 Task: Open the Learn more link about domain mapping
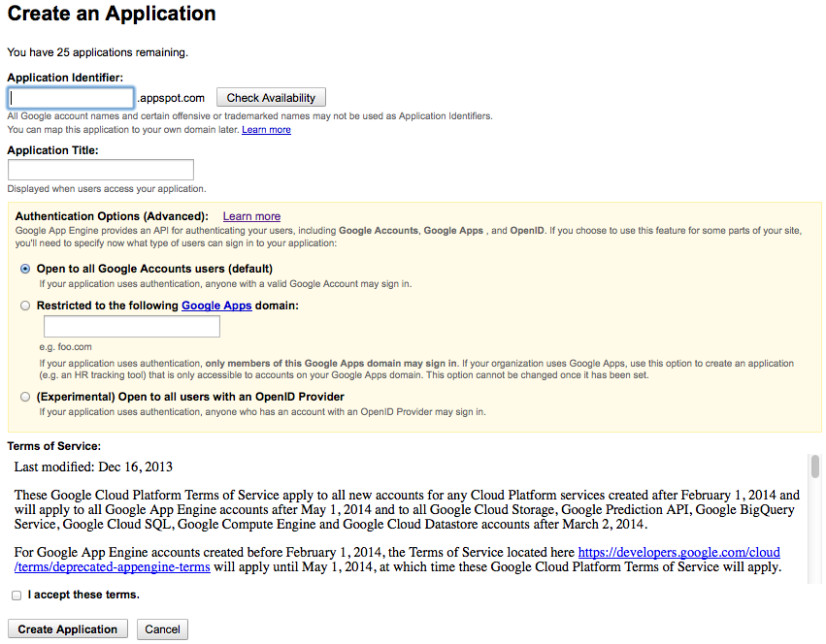coord(266,130)
